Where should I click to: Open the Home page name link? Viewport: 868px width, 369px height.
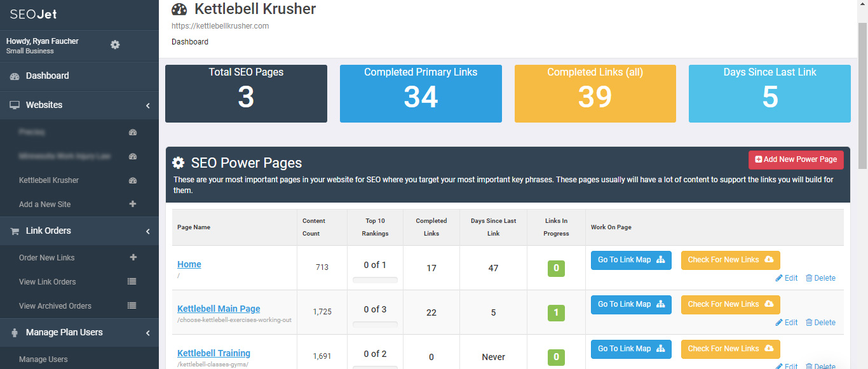[189, 264]
